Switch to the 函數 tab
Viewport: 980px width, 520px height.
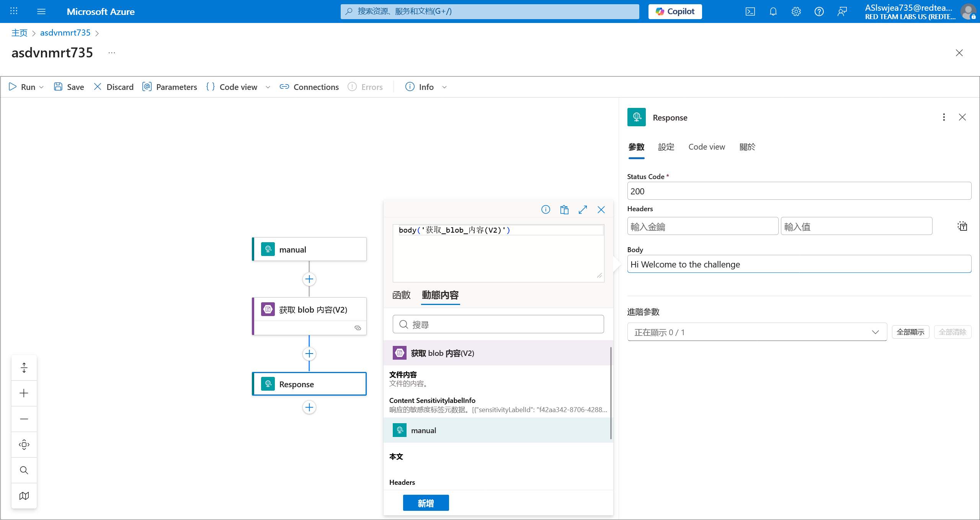tap(401, 295)
